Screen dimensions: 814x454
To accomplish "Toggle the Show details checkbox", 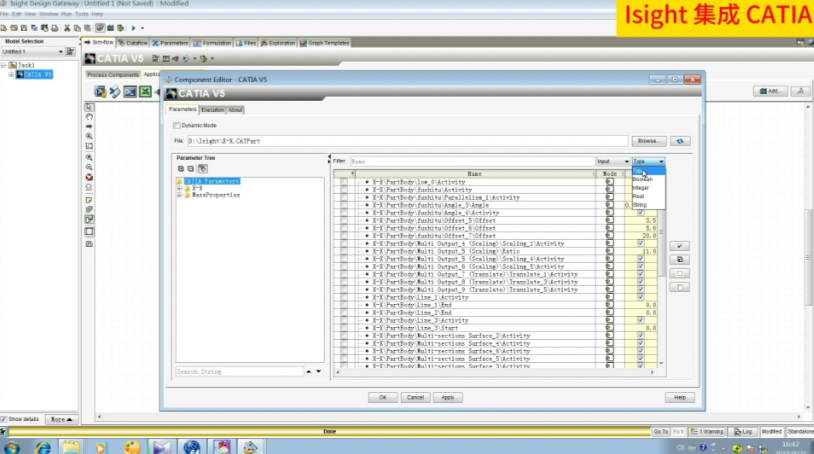I will click(x=4, y=419).
